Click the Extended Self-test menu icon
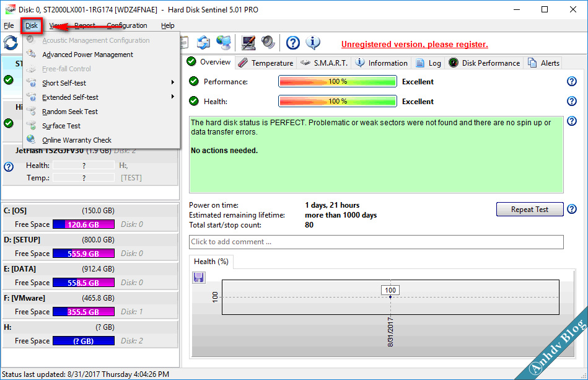Image resolution: width=588 pixels, height=380 pixels. tap(32, 97)
